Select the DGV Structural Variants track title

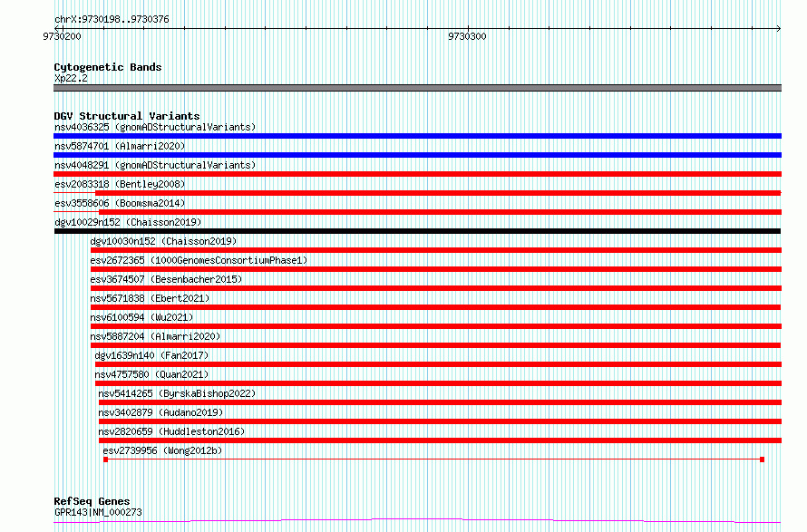coord(127,116)
